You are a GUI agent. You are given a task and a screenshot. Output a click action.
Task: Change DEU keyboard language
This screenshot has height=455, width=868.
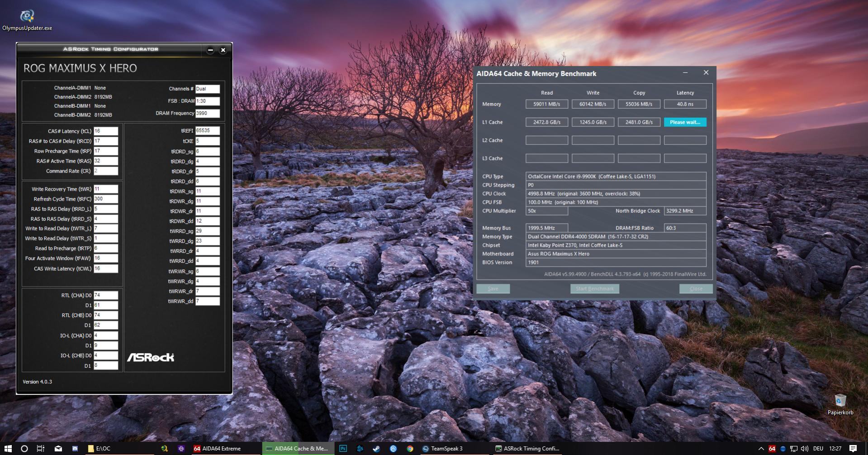pyautogui.click(x=818, y=449)
